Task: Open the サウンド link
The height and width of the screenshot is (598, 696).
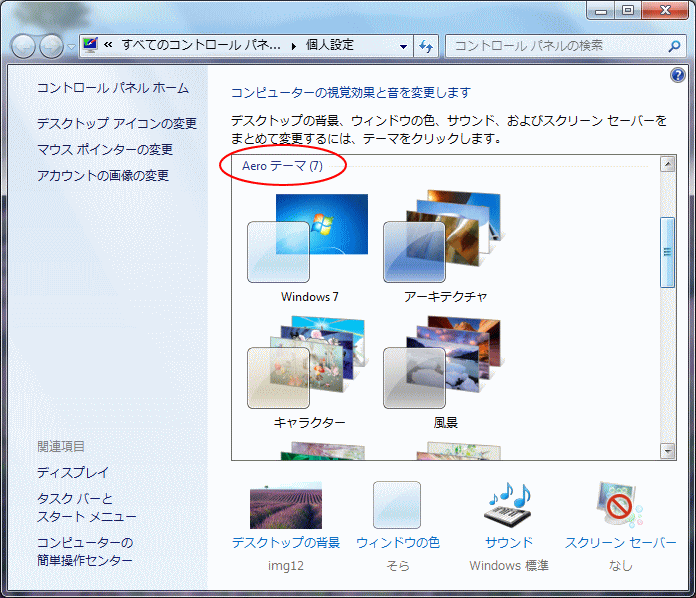Action: click(509, 543)
